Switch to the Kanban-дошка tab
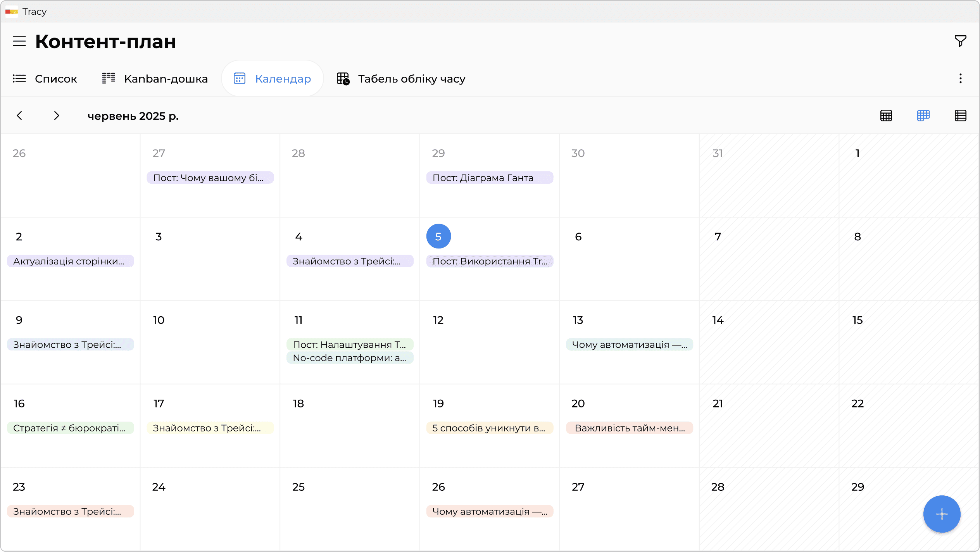This screenshot has height=552, width=980. point(155,79)
